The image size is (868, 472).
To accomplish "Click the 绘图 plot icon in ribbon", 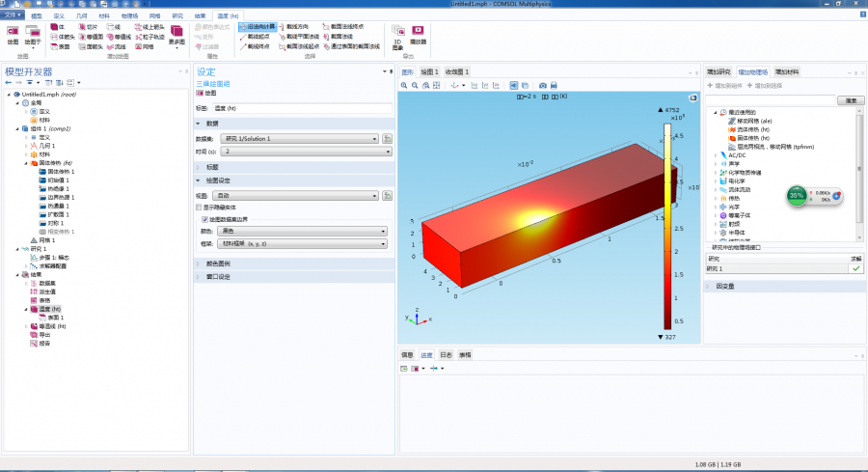I will coord(13,35).
